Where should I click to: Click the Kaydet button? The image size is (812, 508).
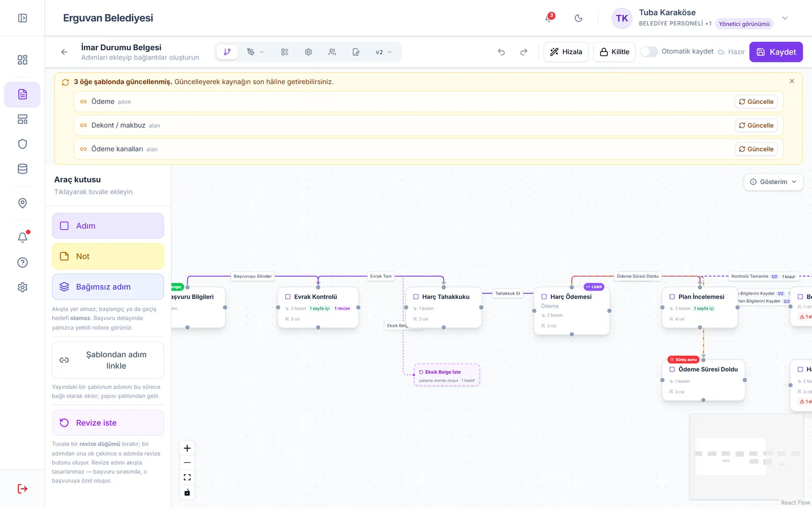[776, 52]
